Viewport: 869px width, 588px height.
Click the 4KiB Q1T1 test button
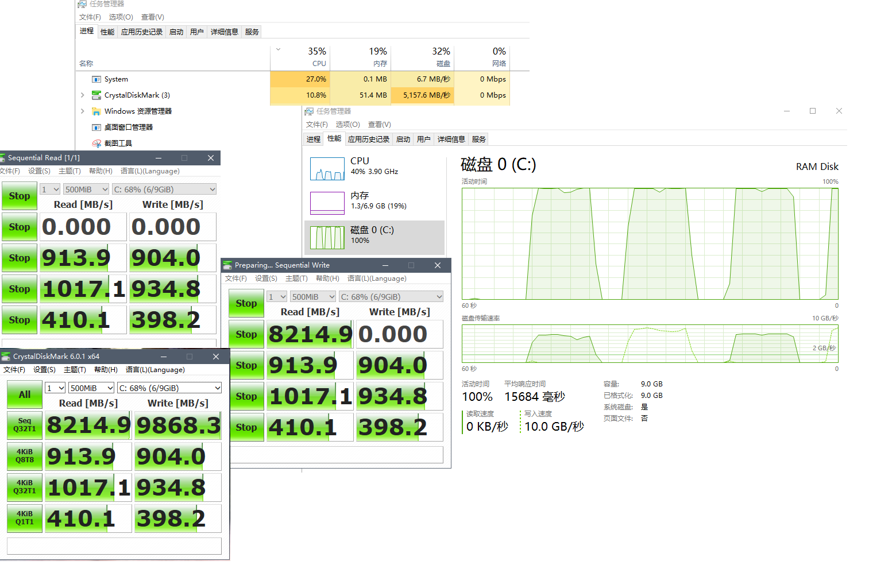(x=25, y=518)
